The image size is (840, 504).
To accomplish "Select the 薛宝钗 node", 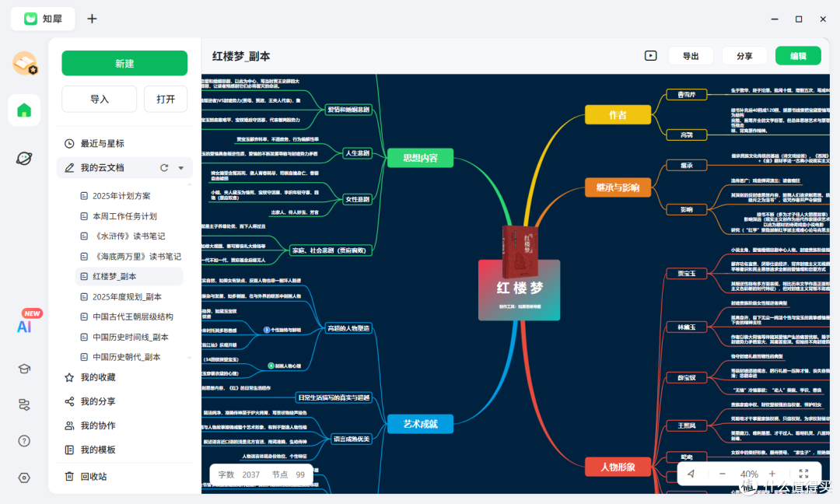I will coord(686,377).
